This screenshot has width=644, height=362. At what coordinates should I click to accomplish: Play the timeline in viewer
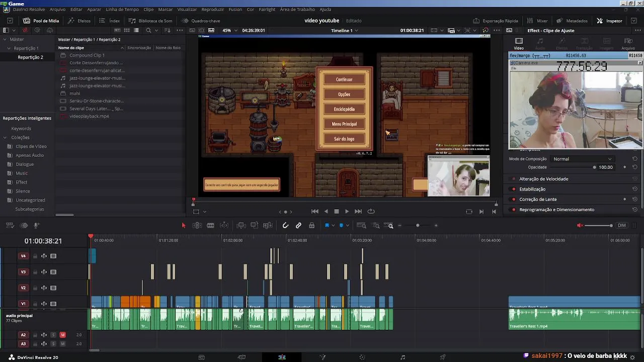(347, 212)
